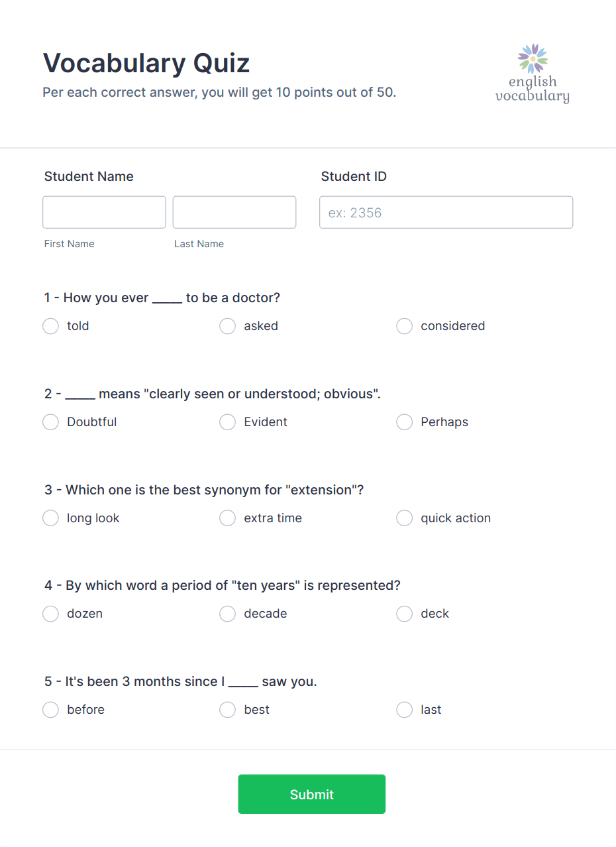Select "before" for question 5
616x847 pixels.
(x=50, y=709)
